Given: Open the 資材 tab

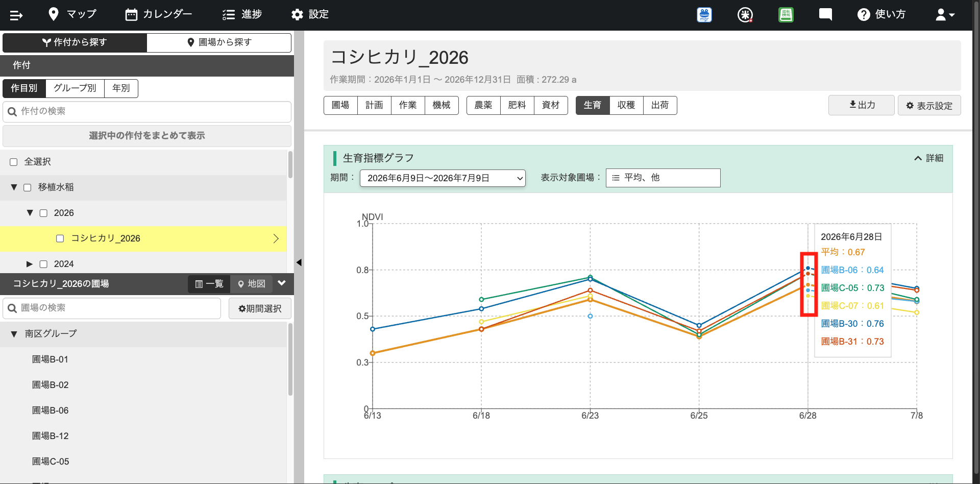Looking at the screenshot, I should 551,105.
